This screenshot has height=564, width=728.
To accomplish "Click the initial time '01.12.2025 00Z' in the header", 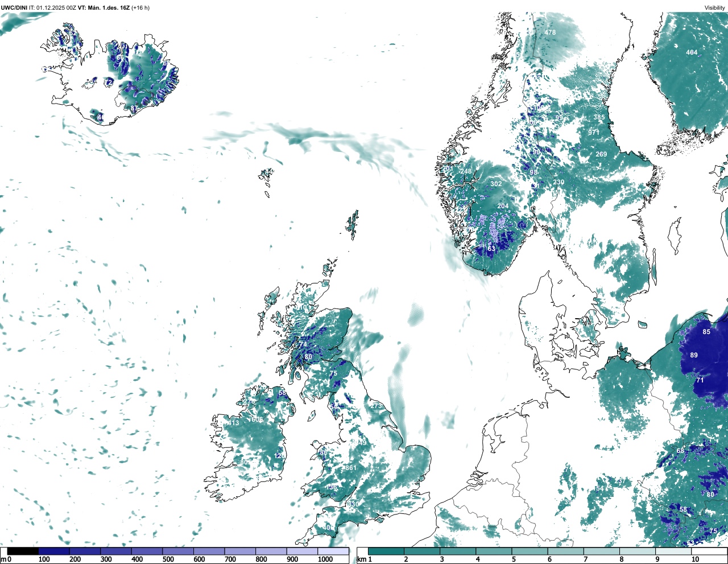I will 56,7.
